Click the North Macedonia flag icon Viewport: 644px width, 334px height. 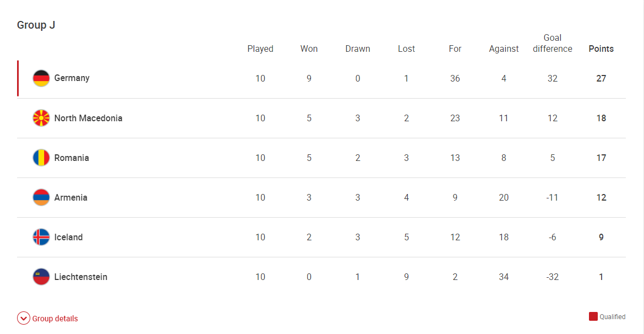tap(41, 118)
